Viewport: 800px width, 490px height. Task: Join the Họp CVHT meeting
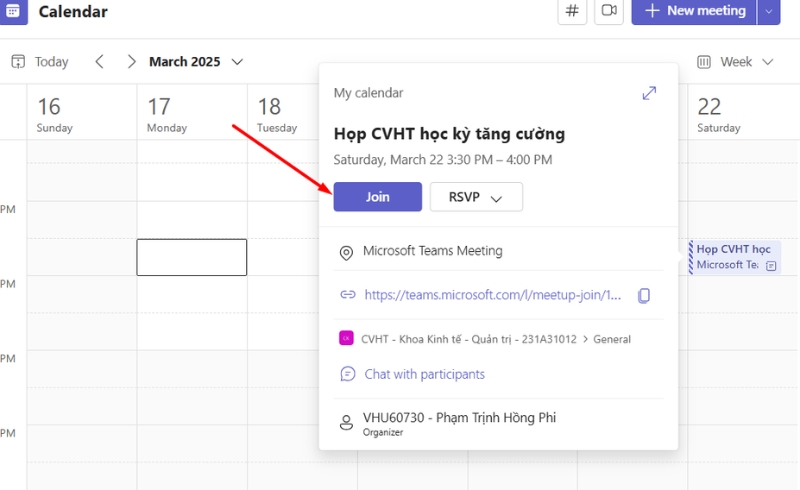(378, 197)
